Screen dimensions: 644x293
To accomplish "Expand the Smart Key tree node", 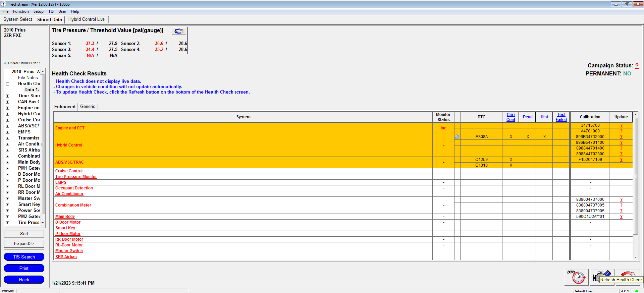I will tap(7, 204).
